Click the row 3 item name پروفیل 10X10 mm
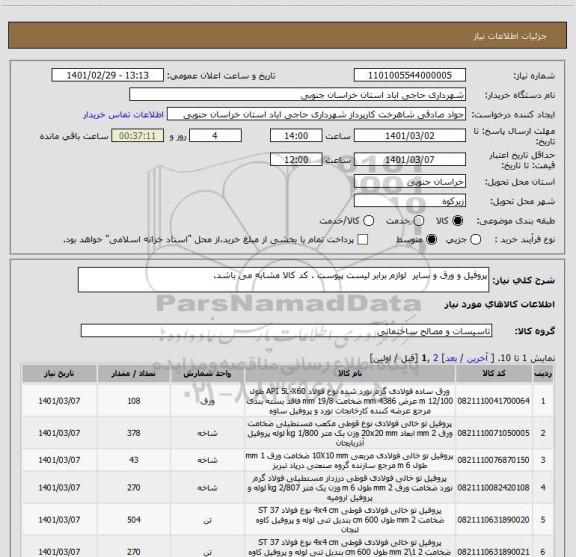 click(x=350, y=460)
